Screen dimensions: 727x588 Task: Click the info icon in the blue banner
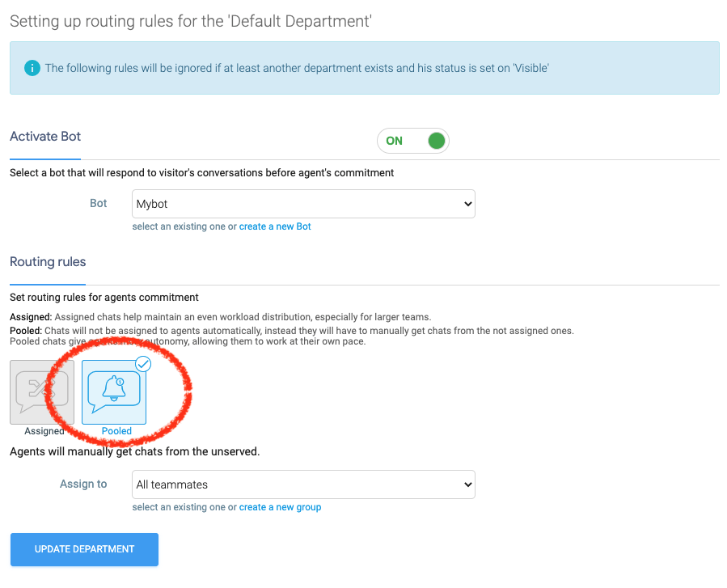pyautogui.click(x=32, y=68)
